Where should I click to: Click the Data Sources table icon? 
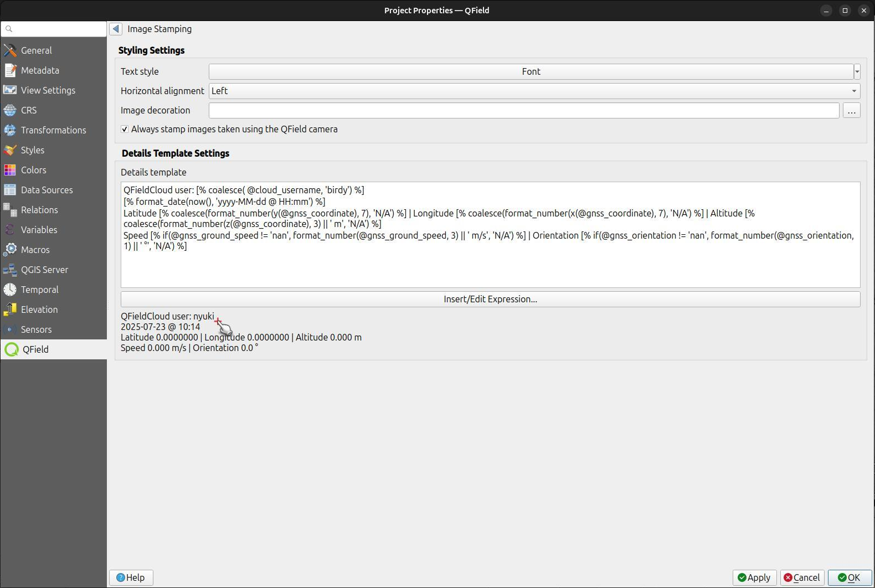[x=10, y=190]
